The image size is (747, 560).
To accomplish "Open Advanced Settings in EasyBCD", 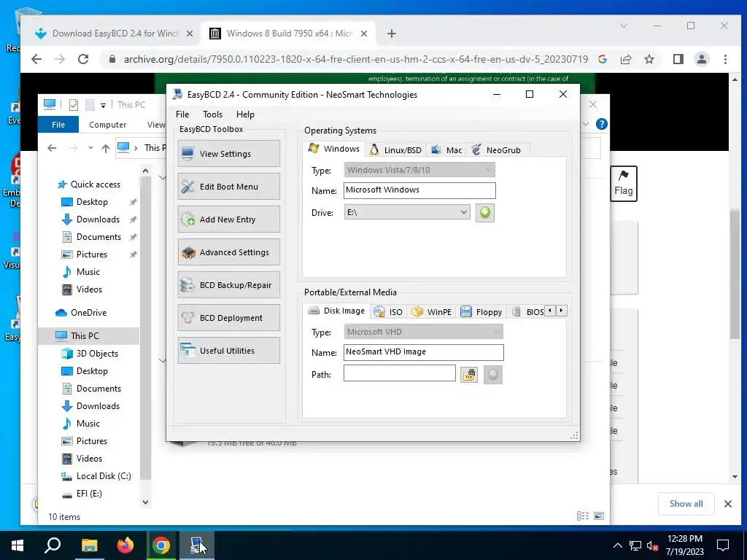I will pos(228,252).
